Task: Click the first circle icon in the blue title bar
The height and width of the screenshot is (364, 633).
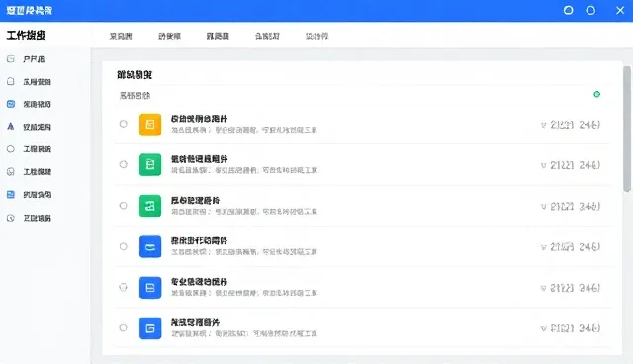Action: coord(568,10)
